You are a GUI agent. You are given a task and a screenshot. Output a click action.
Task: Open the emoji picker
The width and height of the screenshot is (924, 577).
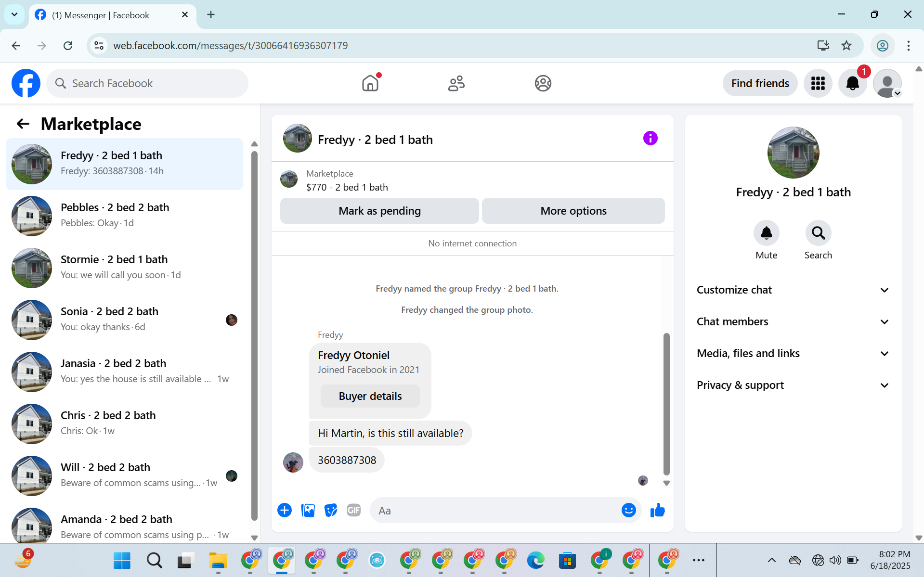(628, 510)
